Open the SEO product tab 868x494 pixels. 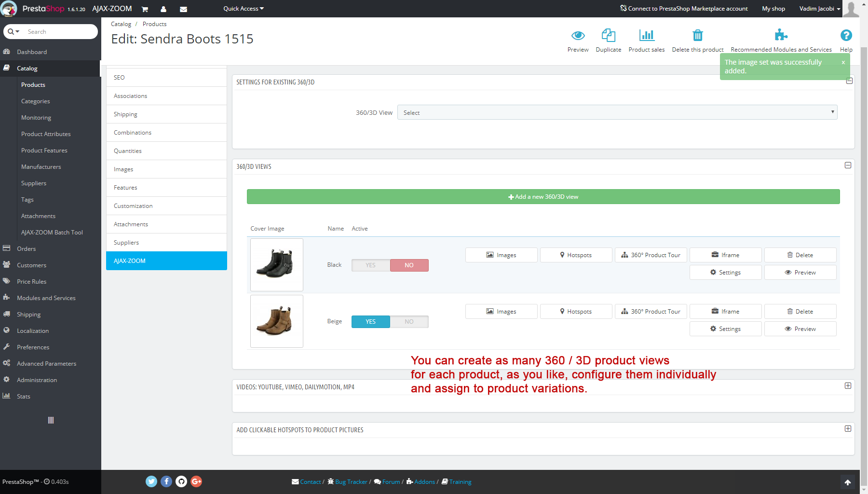coord(166,78)
